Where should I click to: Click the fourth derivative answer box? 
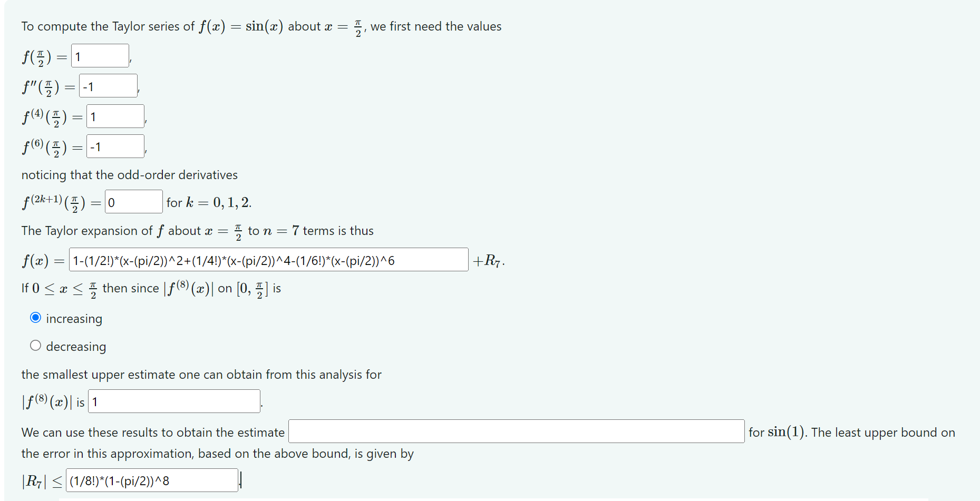[x=114, y=116]
